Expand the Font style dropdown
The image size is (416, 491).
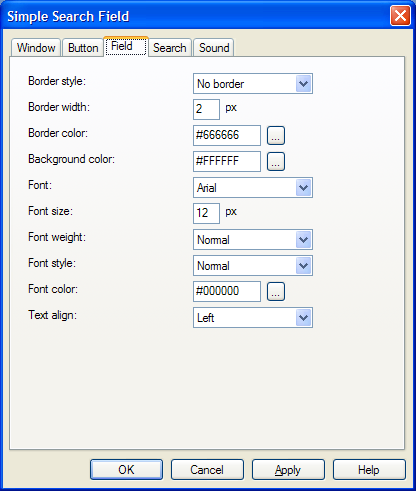click(x=253, y=265)
